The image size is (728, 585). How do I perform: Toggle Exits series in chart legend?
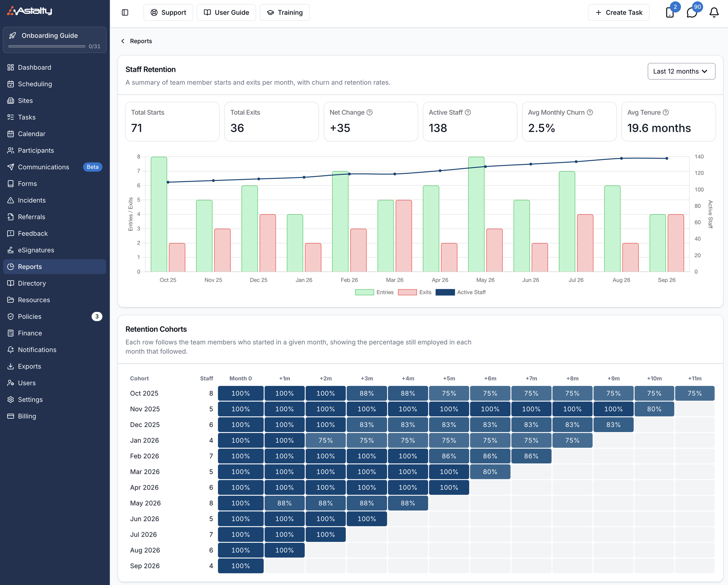click(415, 292)
